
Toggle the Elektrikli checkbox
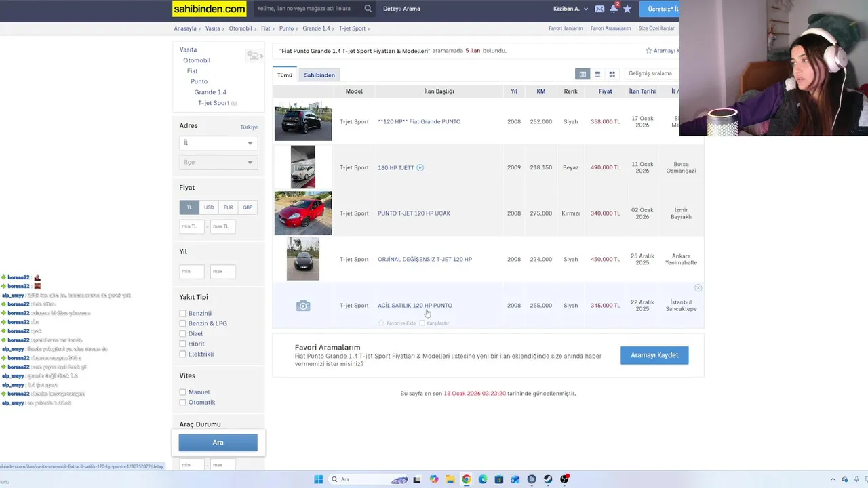(x=182, y=354)
